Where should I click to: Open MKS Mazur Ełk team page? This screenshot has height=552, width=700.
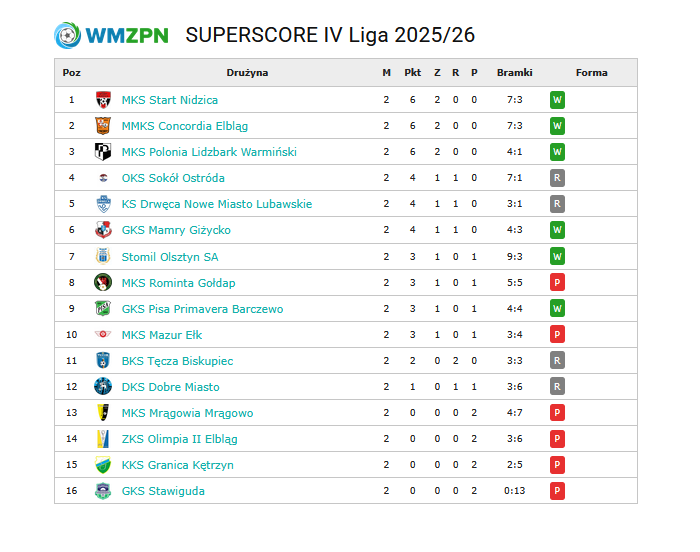click(x=162, y=335)
